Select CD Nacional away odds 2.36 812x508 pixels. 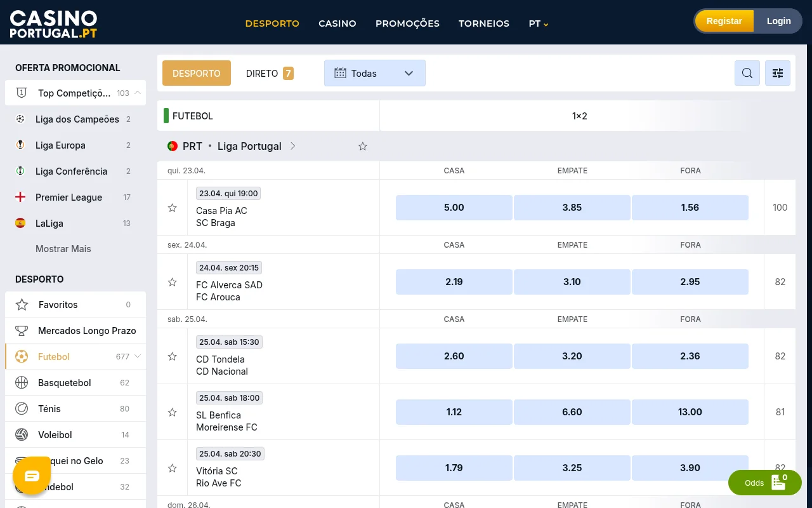[690, 356]
